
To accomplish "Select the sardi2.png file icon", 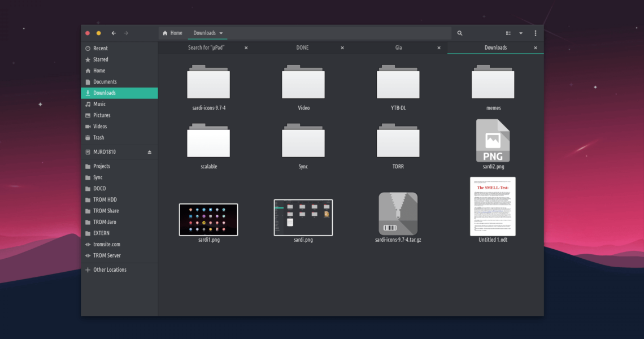I will pyautogui.click(x=493, y=141).
